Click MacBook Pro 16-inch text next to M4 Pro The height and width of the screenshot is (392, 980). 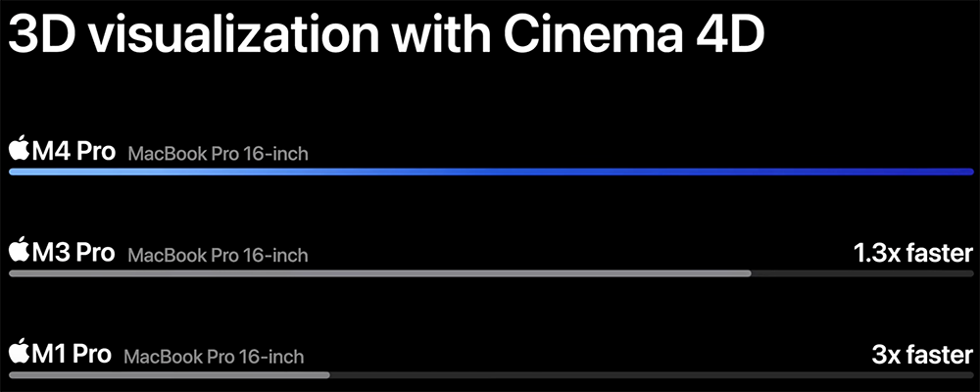tap(219, 154)
